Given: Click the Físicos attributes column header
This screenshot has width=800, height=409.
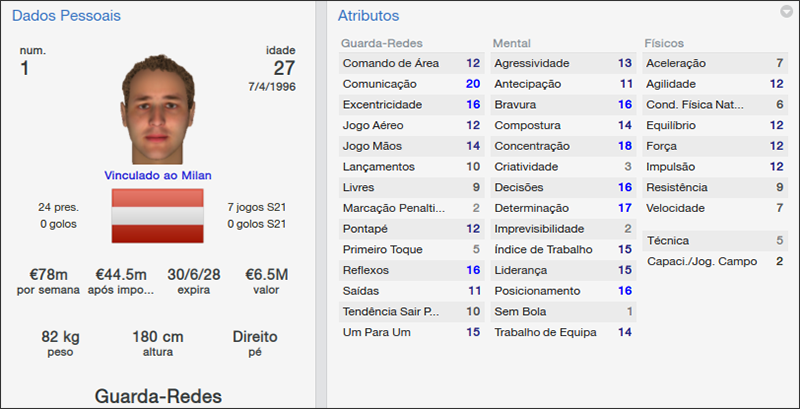Looking at the screenshot, I should click(x=665, y=44).
